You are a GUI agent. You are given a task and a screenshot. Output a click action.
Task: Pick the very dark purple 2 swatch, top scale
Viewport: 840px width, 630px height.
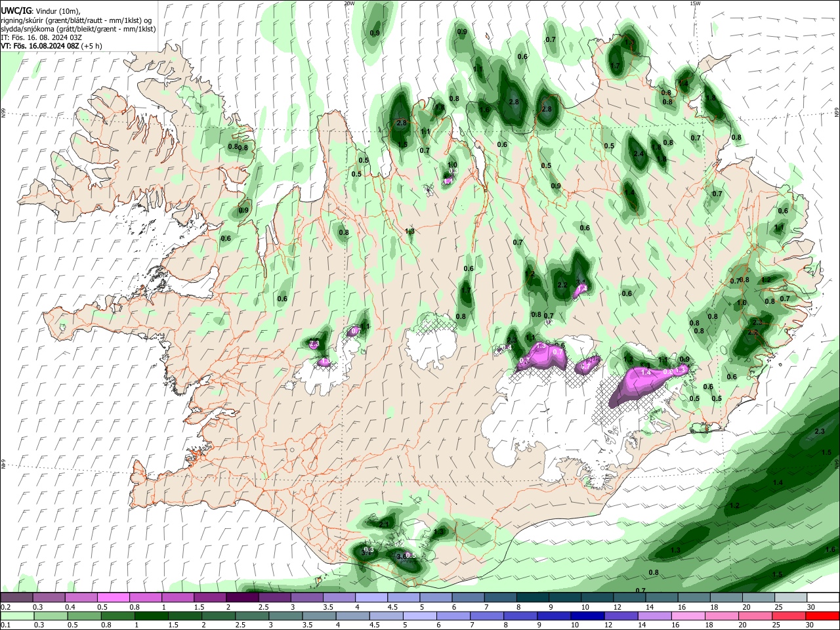click(241, 598)
